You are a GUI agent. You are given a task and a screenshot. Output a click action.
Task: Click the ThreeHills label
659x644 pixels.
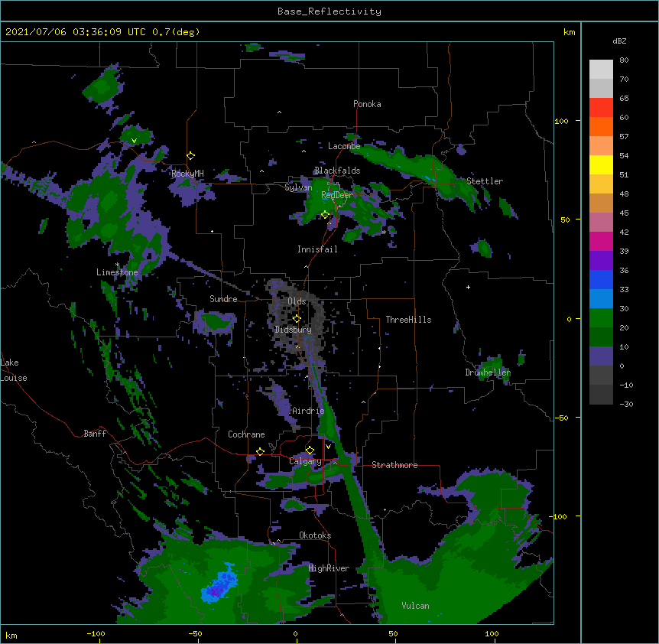click(x=408, y=320)
